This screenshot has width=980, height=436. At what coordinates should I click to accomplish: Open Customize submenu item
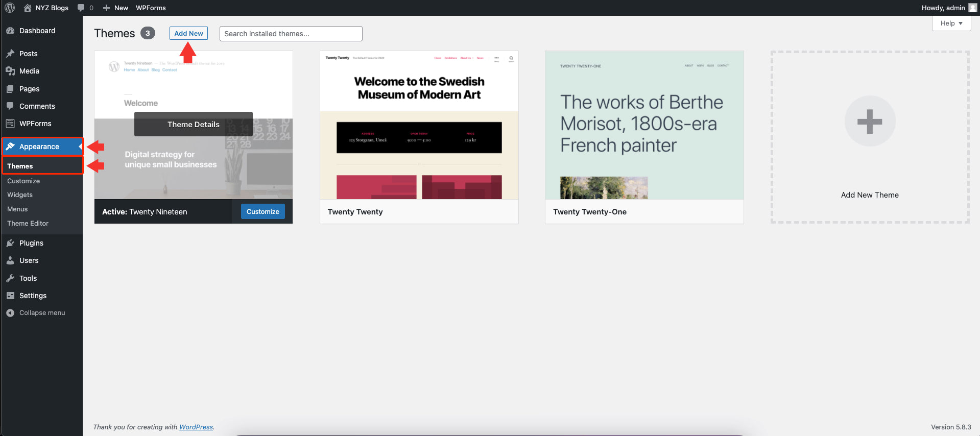[x=23, y=181]
